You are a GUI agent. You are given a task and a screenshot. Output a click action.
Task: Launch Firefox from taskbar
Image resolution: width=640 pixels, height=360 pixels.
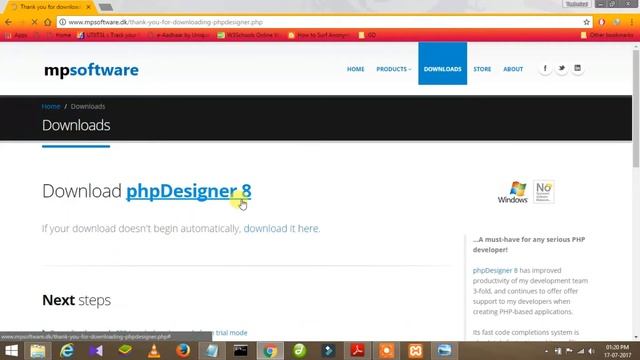183,351
